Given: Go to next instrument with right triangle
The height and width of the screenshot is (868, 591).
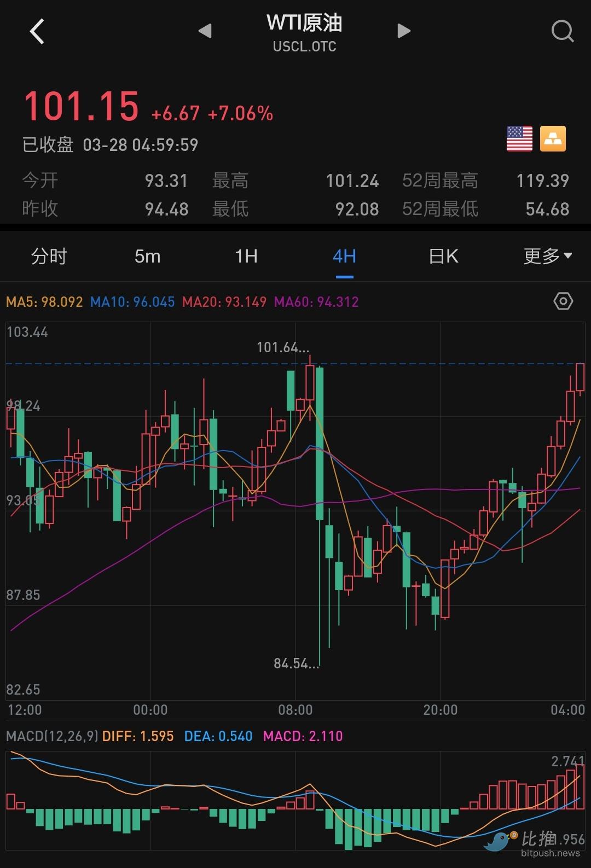Looking at the screenshot, I should [403, 31].
